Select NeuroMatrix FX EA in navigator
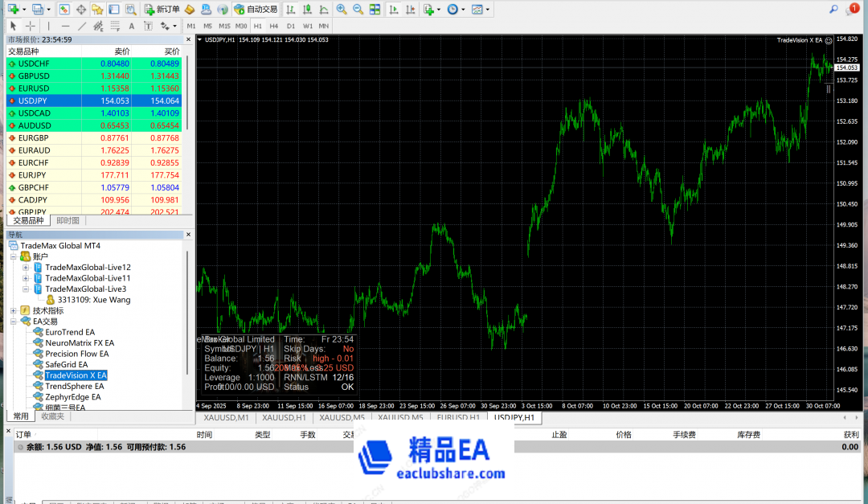868x504 pixels. [80, 342]
